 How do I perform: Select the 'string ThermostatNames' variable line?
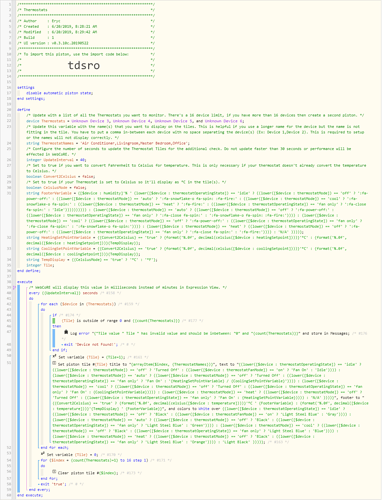(x=108, y=143)
